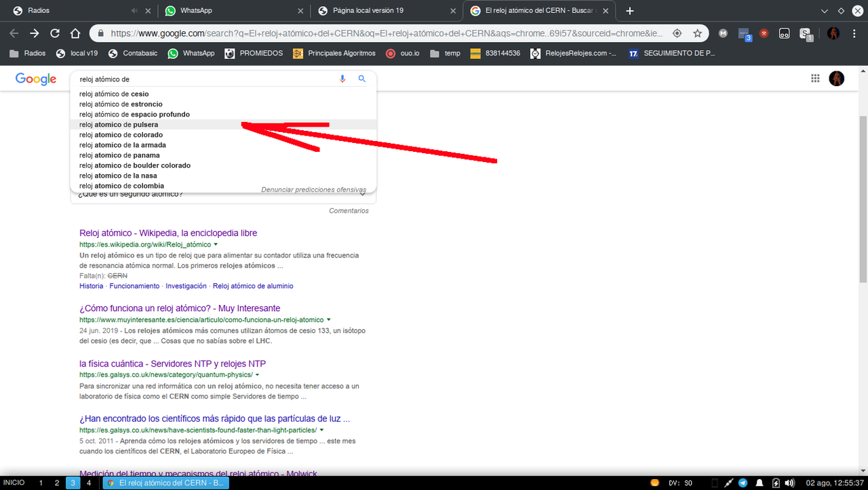This screenshot has height=490, width=868.
Task: Click Denunciar predicciones ofensivas
Action: pos(314,190)
